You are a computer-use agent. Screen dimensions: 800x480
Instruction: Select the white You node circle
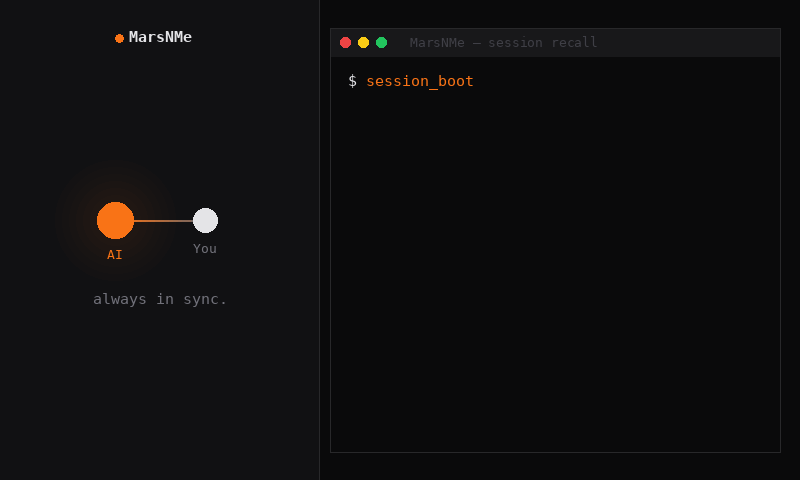(205, 220)
